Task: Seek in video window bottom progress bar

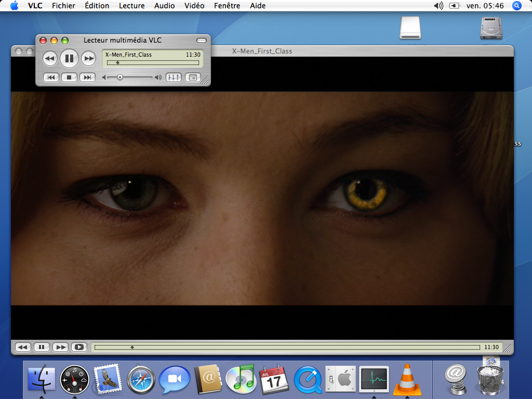Action: [287, 347]
